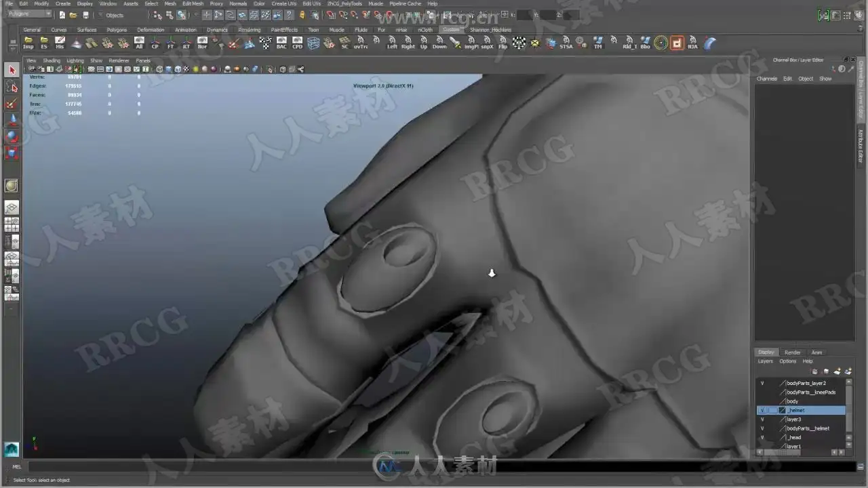Click the Bbo shelf button
868x488 pixels.
[645, 43]
